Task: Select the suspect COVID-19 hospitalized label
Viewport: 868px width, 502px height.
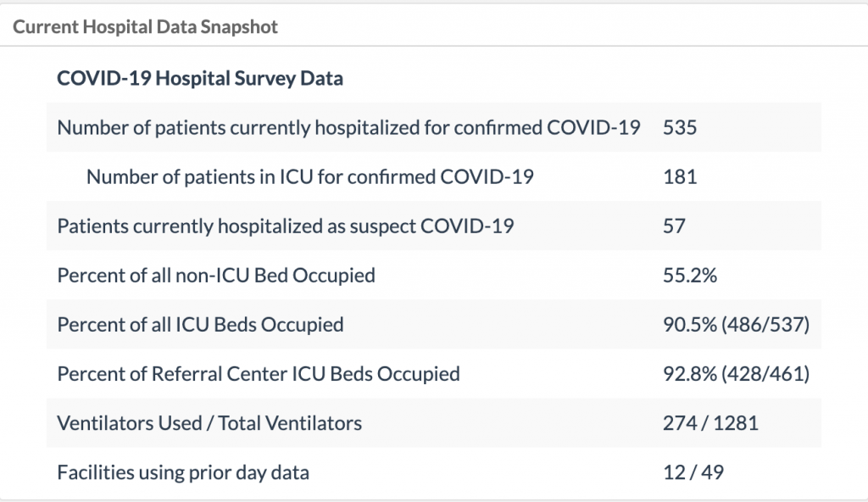Action: tap(285, 226)
